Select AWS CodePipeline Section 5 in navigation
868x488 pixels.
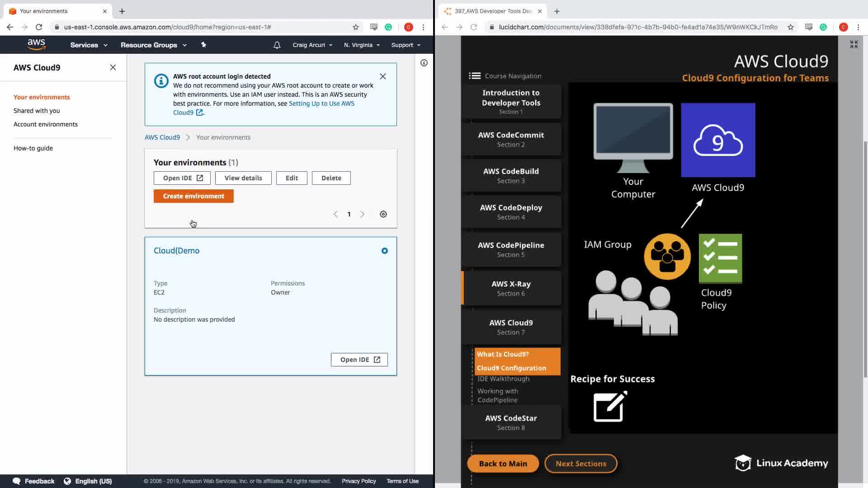[511, 249]
